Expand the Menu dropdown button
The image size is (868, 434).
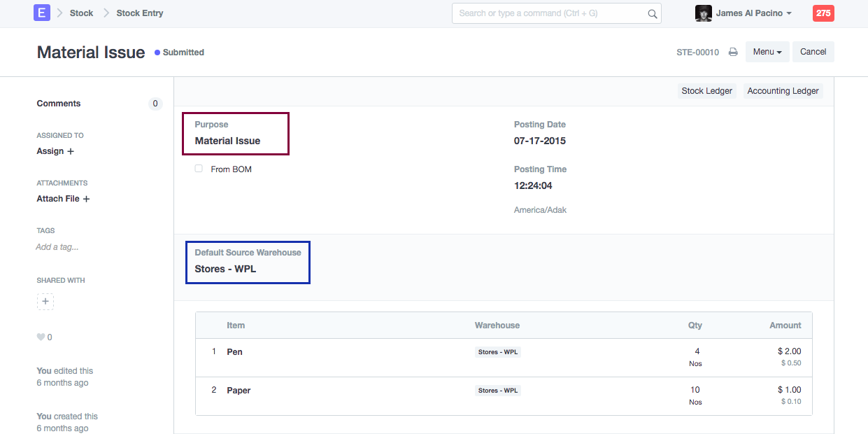coord(767,52)
